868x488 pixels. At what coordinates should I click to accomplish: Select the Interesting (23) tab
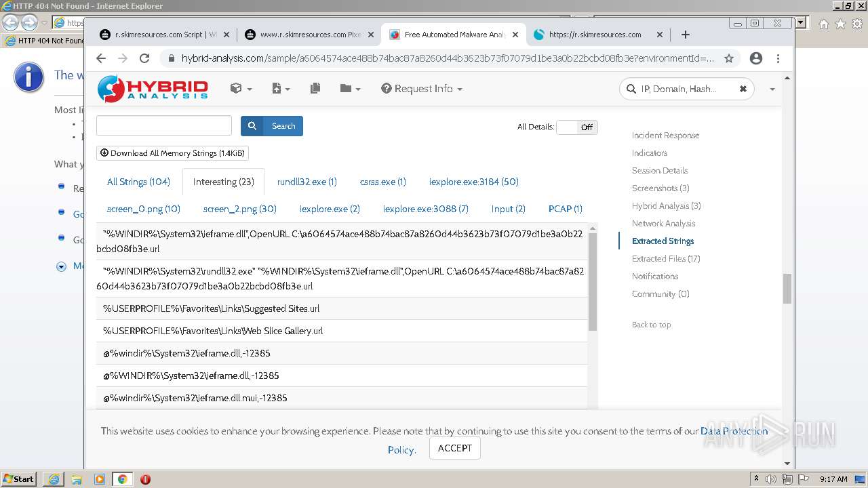(224, 182)
